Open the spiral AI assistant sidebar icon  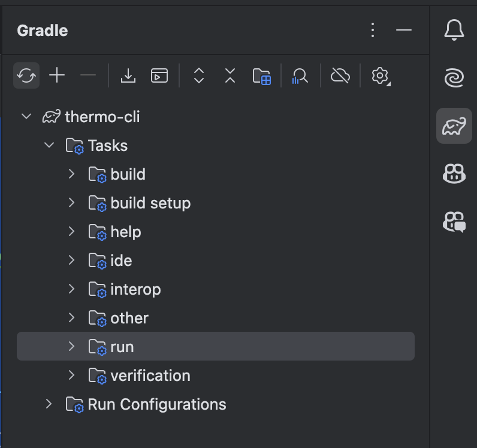point(454,78)
